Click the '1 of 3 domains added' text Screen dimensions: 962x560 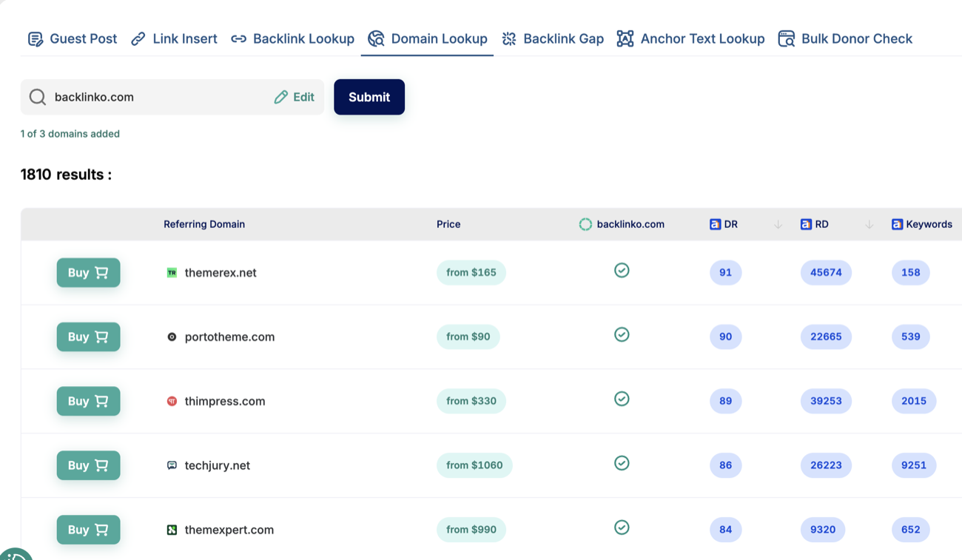pos(70,134)
